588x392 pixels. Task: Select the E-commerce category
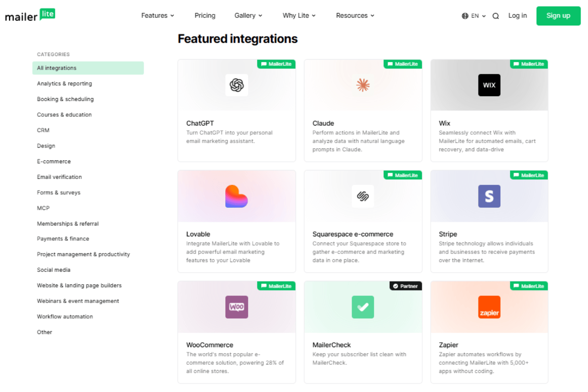54,161
